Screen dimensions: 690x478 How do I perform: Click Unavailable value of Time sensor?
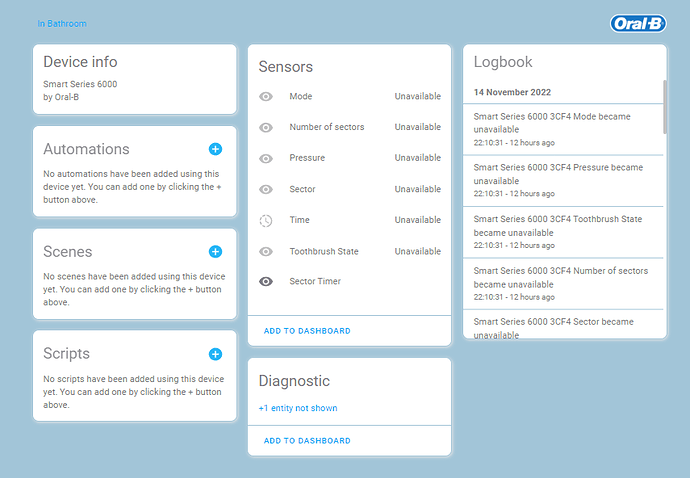point(418,220)
